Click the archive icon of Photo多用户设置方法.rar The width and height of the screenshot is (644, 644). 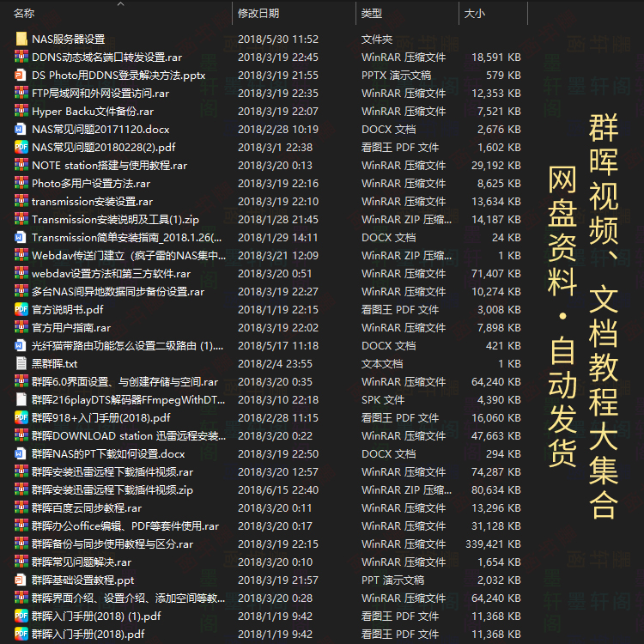[x=21, y=184]
